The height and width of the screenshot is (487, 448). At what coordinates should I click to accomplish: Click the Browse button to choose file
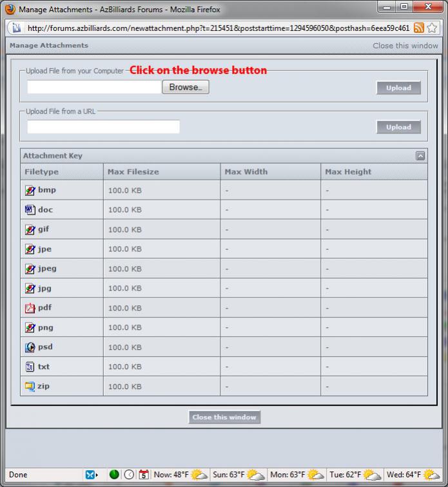(185, 87)
